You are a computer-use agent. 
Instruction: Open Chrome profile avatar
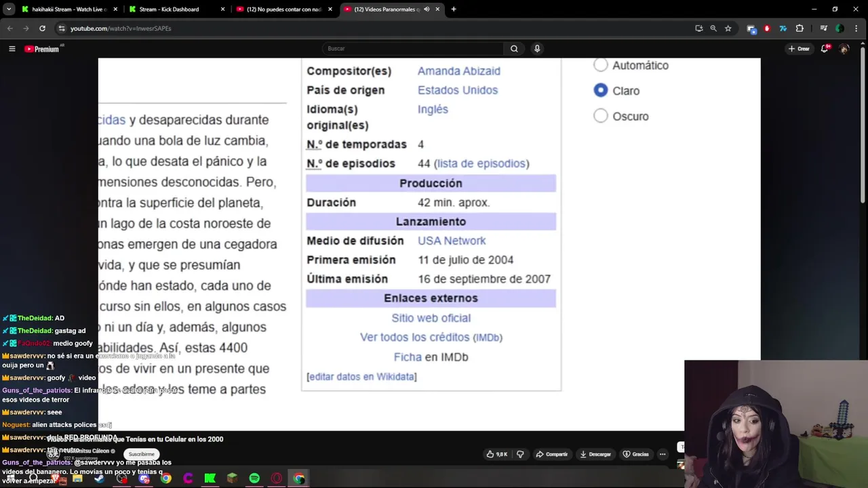pos(840,28)
